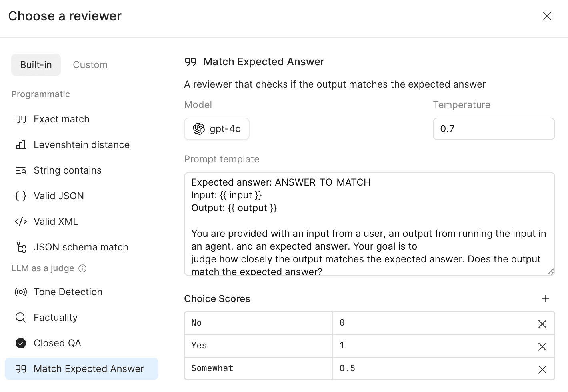The width and height of the screenshot is (568, 392).
Task: Click the Factuality magnifier icon
Action: pos(20,317)
